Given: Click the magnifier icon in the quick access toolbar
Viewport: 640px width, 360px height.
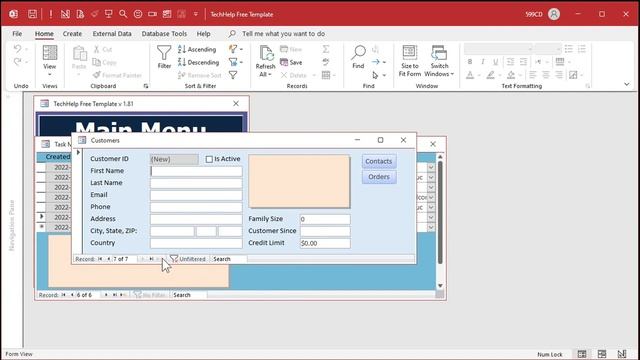Looking at the screenshot, I should click(123, 14).
